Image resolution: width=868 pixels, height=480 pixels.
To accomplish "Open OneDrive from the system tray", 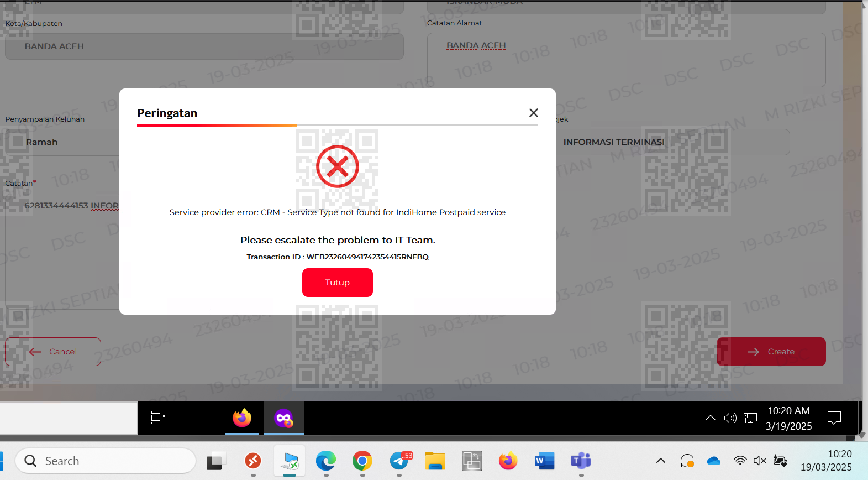I will (x=714, y=461).
